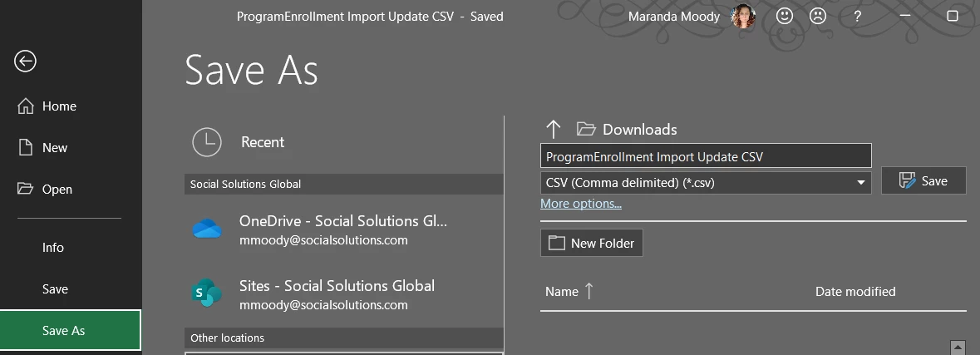This screenshot has height=355, width=980.
Task: Sort files by Date modified column
Action: tap(855, 291)
